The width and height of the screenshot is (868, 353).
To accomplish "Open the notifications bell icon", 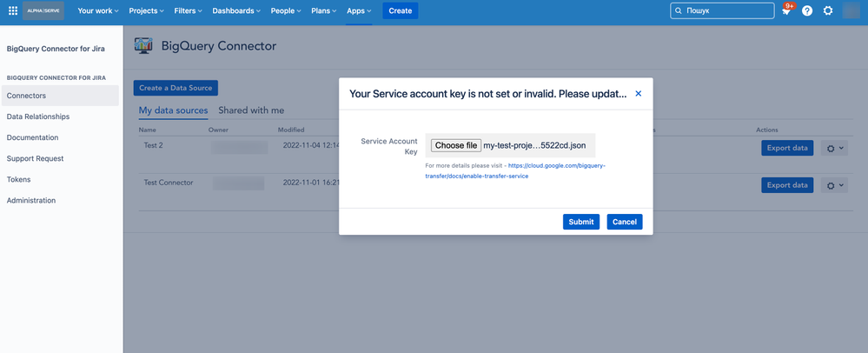I will (x=786, y=10).
